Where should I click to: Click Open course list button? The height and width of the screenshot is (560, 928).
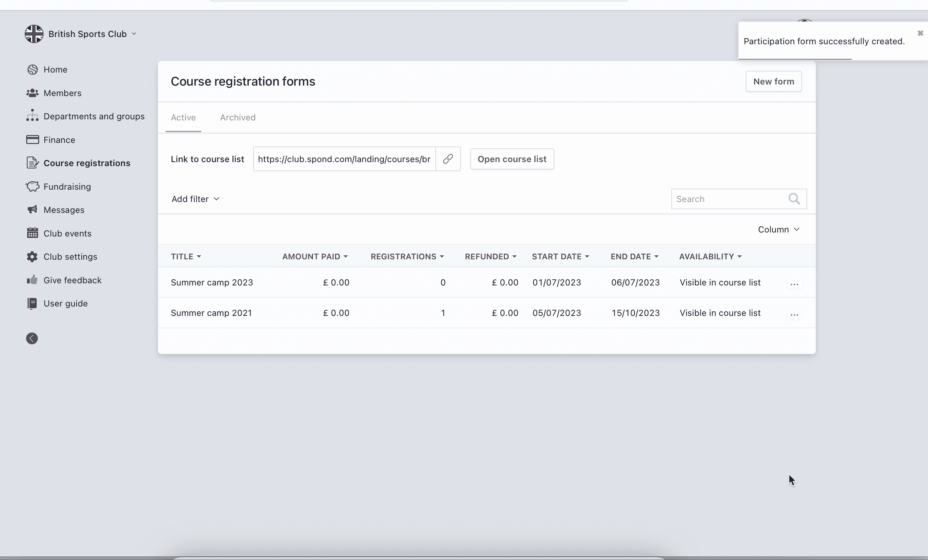click(x=512, y=159)
